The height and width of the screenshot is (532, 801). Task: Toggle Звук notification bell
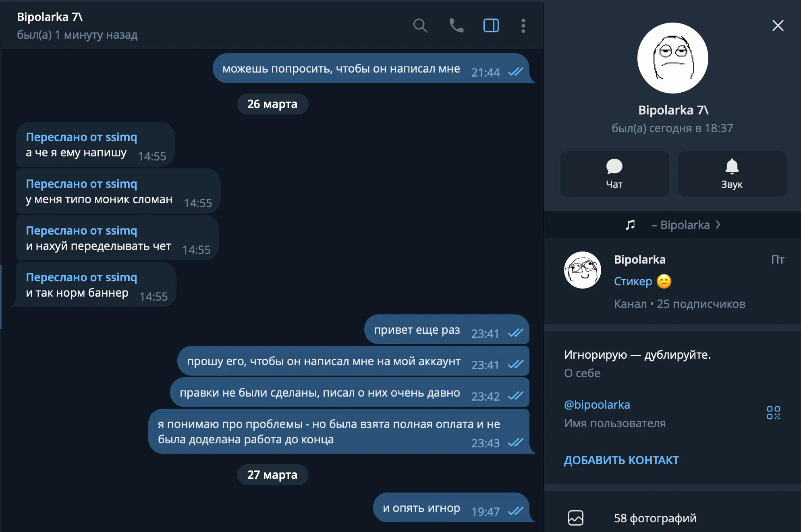click(732, 174)
